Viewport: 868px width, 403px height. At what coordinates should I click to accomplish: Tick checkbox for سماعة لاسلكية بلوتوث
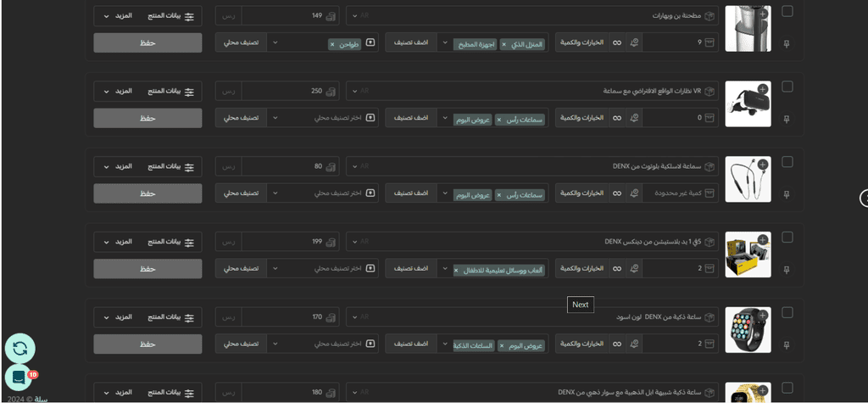(x=787, y=162)
